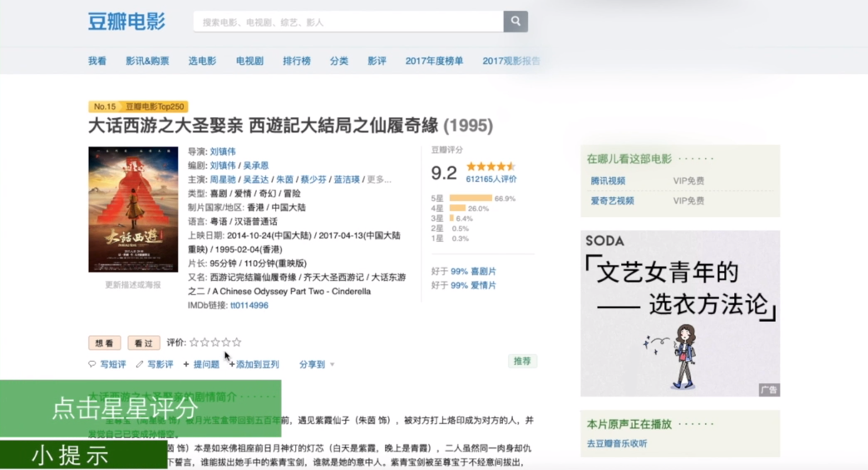The image size is (868, 470).
Task: Open 爱奇艺视频 watch link
Action: point(612,201)
